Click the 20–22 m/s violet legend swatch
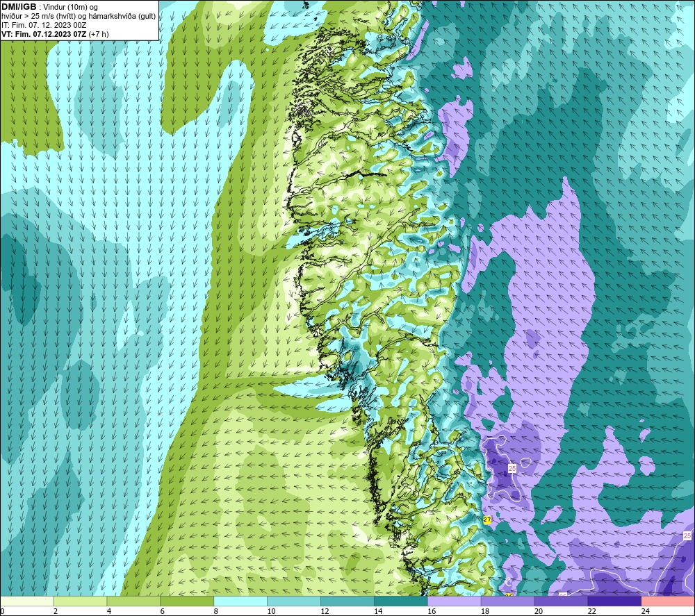The image size is (695, 616). pos(561,601)
